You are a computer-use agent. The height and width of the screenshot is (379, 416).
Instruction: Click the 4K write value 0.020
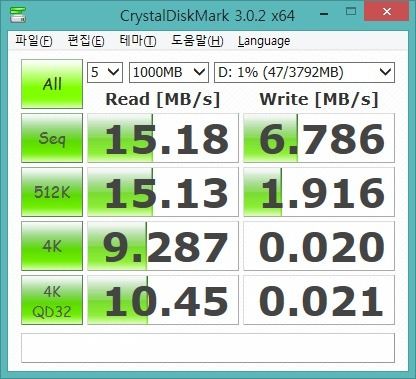pos(319,246)
